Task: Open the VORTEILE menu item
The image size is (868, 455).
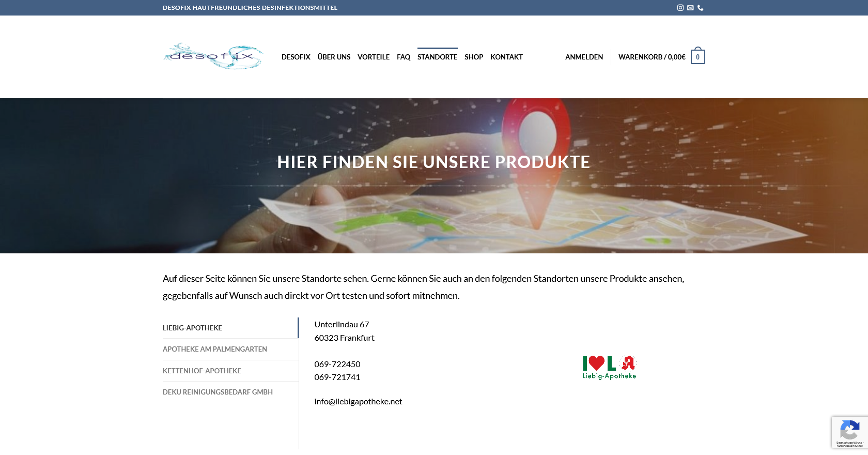Action: coord(374,57)
